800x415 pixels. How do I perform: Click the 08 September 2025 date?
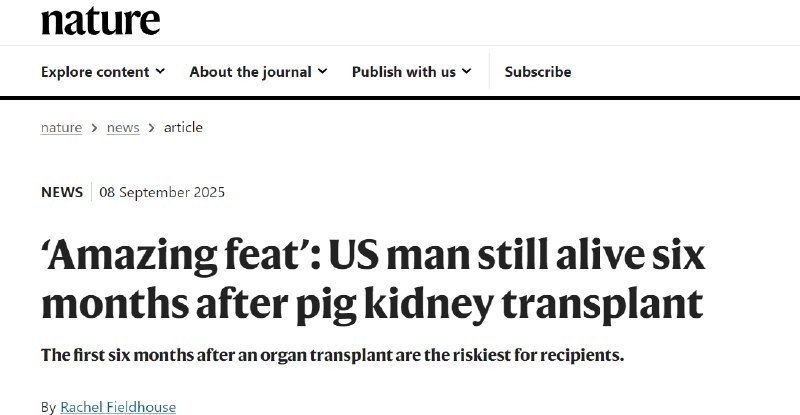click(162, 192)
